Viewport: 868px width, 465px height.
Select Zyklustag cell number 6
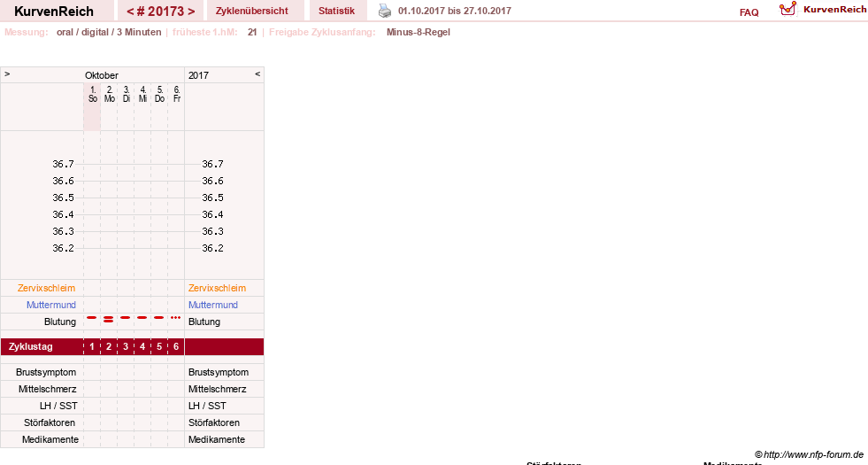click(175, 347)
